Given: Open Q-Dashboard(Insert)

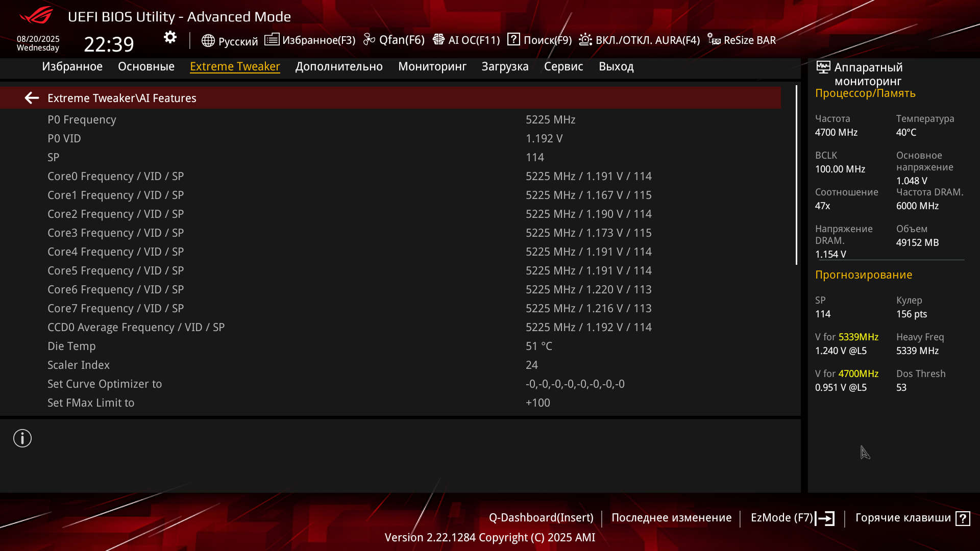Looking at the screenshot, I should point(541,517).
